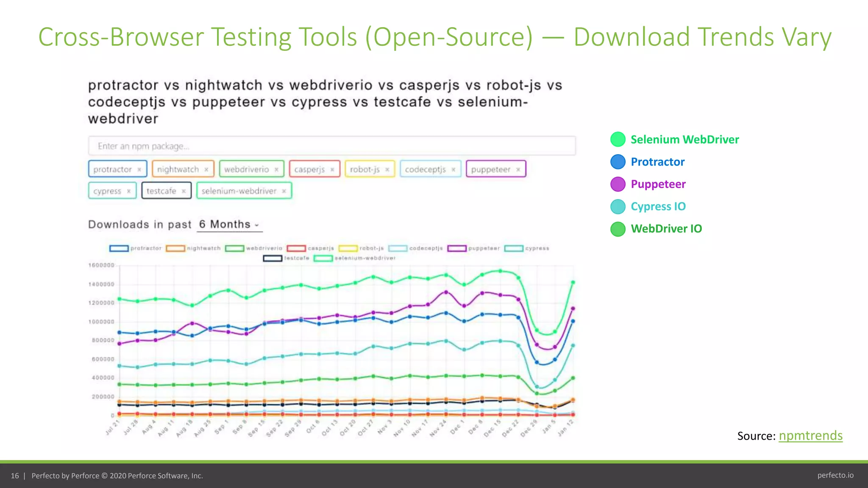Click the package comparison heading text
Viewport: 868px width, 488px height.
point(325,102)
